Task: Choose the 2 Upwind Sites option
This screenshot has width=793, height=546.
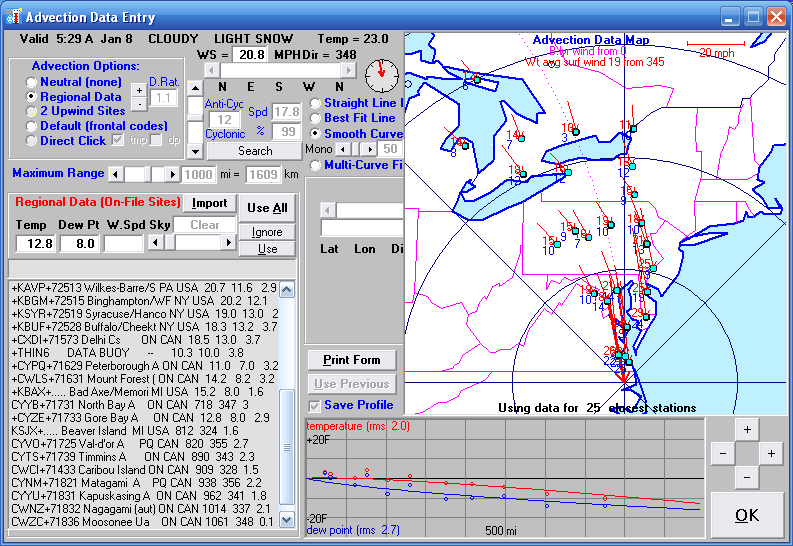Action: point(33,111)
